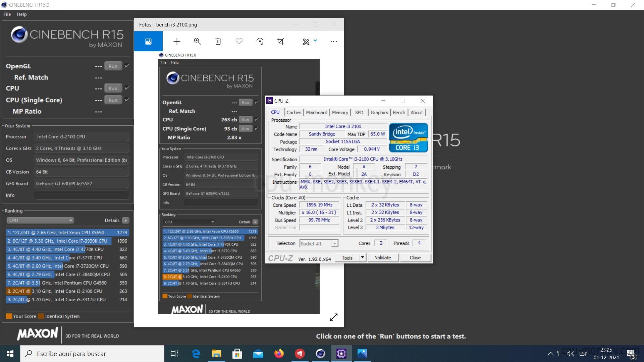Open Microsoft Store from the taskbar
The image size is (644, 362).
pos(237,354)
